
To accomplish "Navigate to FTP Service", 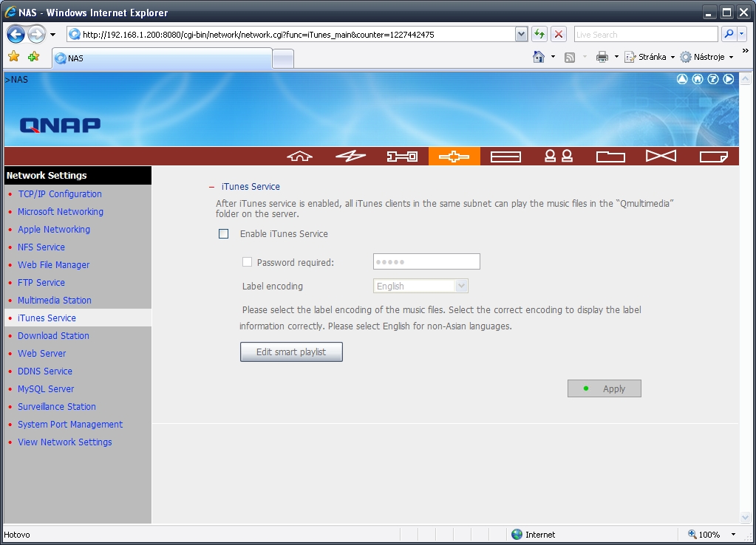I will 41,283.
